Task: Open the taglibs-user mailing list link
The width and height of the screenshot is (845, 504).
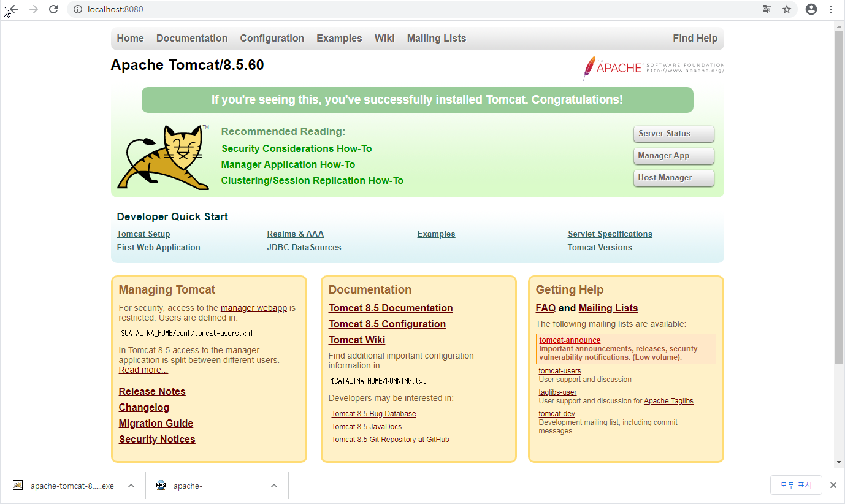Action: [557, 392]
